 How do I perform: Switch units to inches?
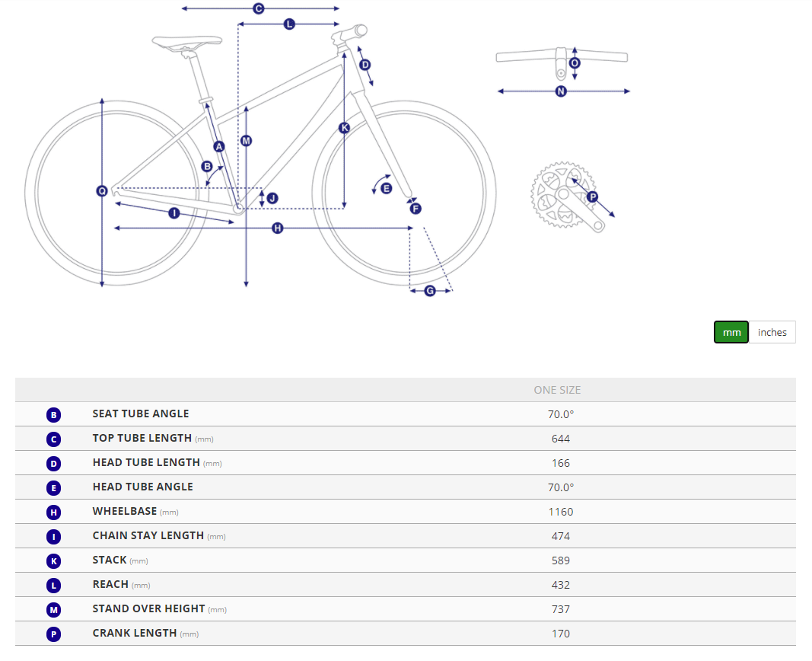tap(772, 333)
